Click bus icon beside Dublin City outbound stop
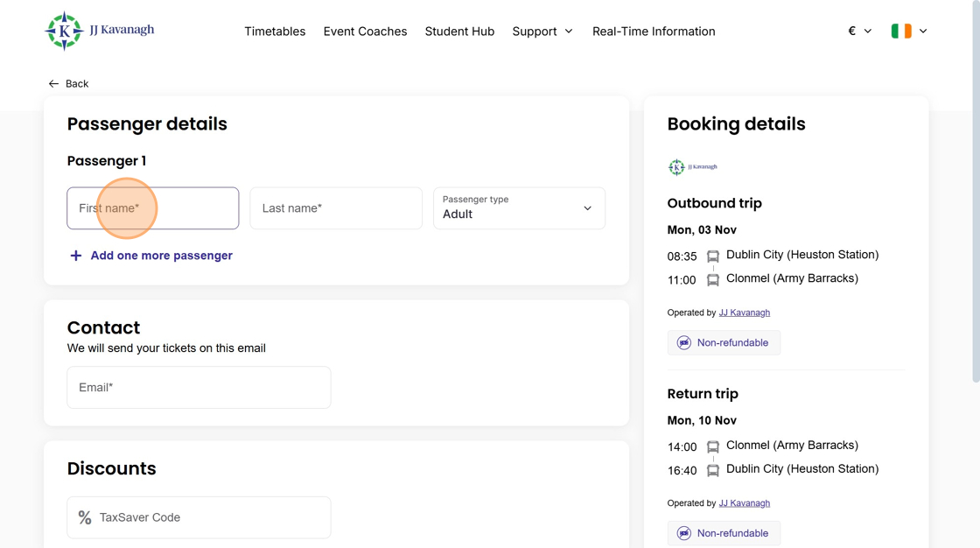 pos(713,256)
